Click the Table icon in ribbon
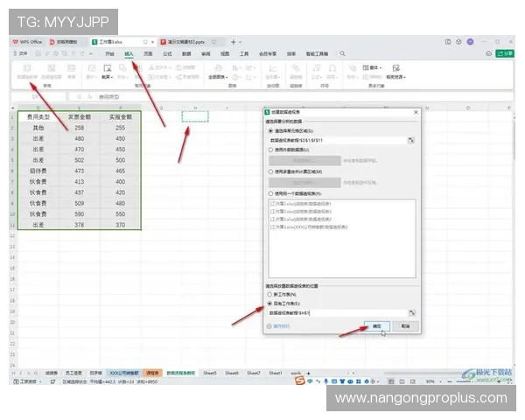 coord(72,68)
